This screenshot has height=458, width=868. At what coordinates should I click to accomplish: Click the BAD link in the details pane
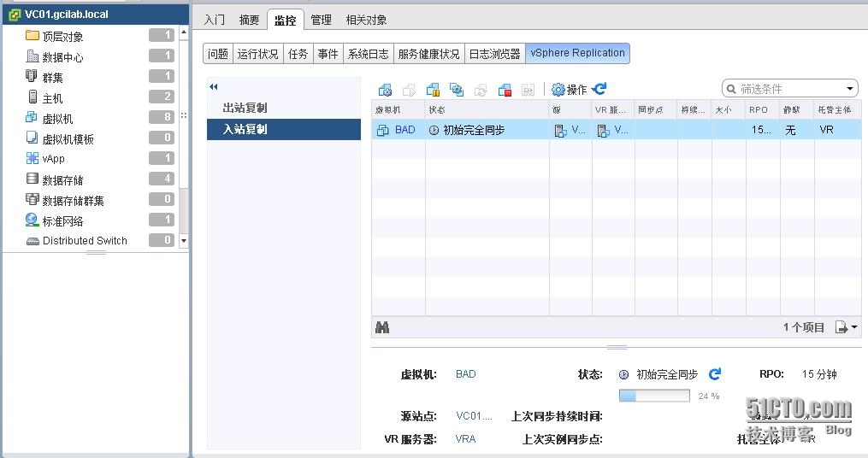[x=465, y=374]
